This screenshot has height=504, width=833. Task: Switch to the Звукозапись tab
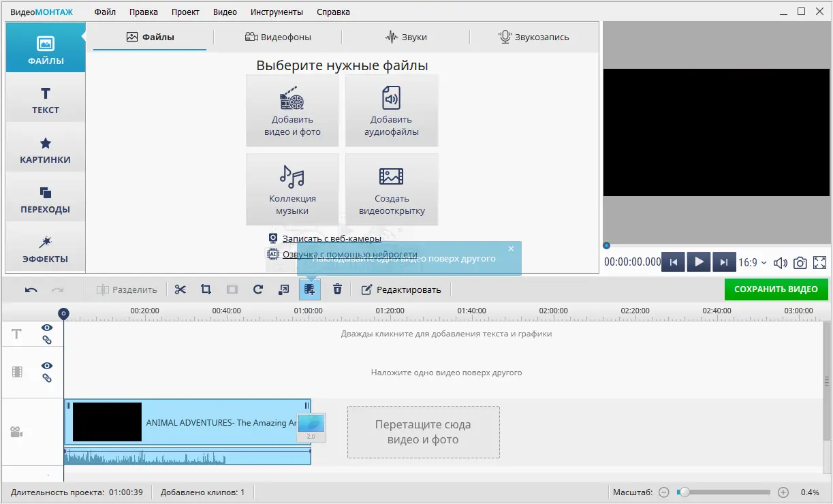pos(534,37)
